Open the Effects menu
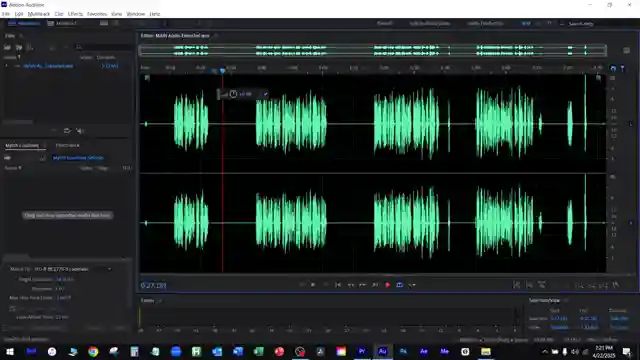Screen dimensions: 640x360 [x=75, y=14]
